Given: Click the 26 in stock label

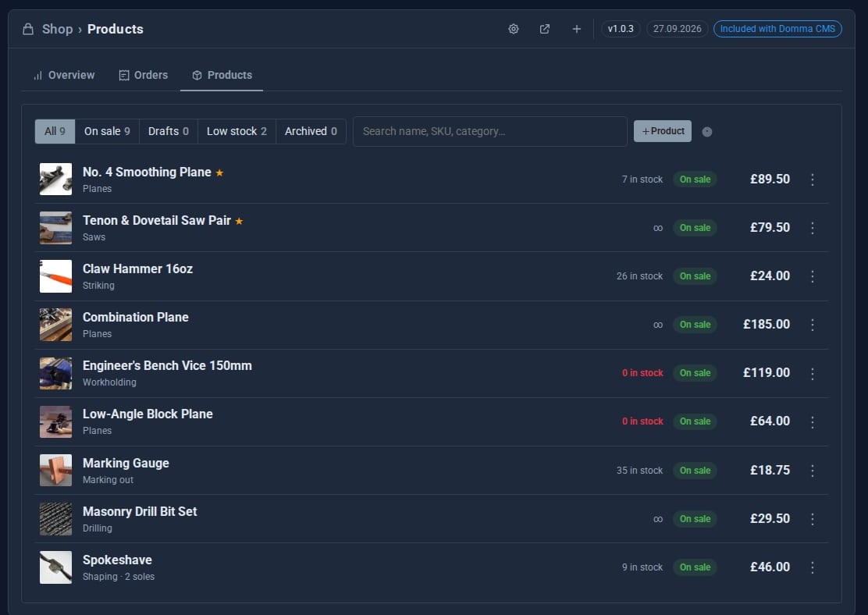Looking at the screenshot, I should tap(639, 276).
